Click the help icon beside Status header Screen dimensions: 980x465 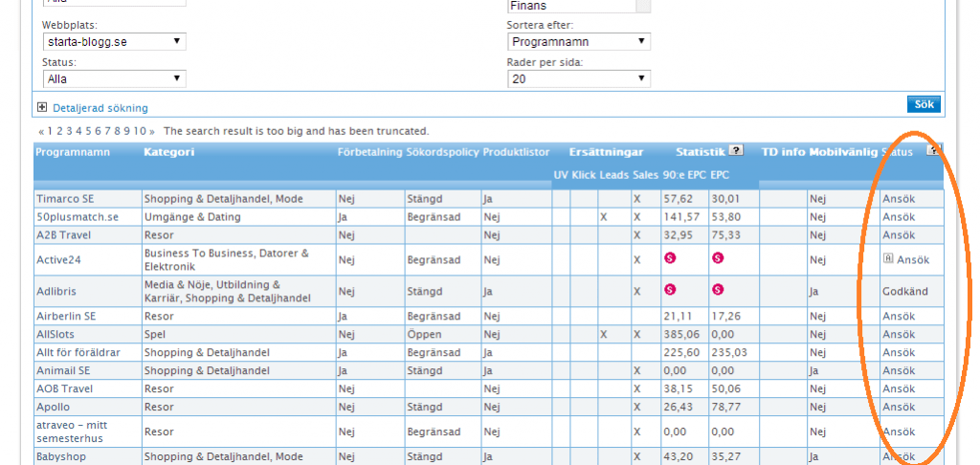point(934,150)
